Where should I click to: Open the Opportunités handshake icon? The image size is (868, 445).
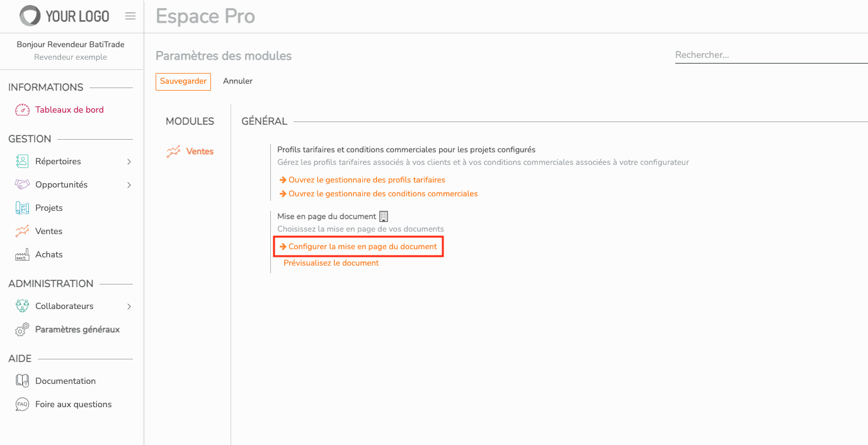pos(23,184)
